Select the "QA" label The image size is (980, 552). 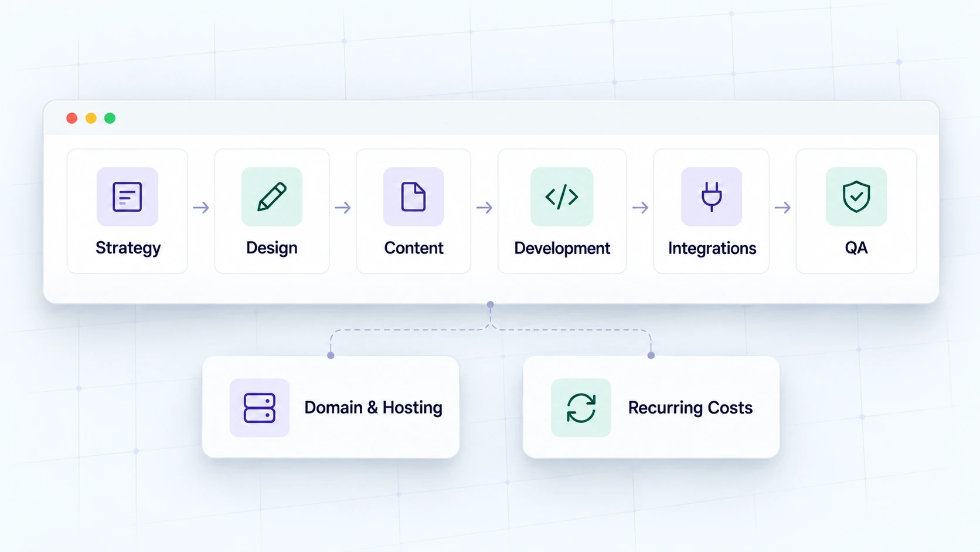point(856,248)
